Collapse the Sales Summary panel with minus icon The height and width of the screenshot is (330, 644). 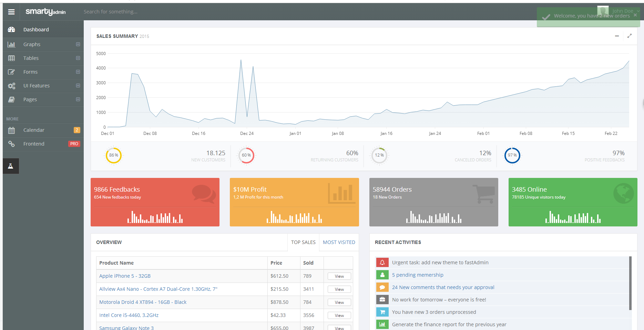pos(617,36)
